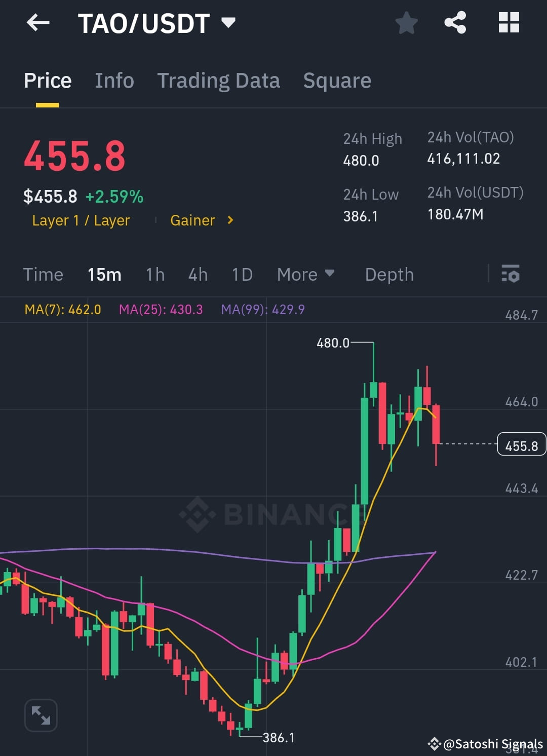Open the Square tab

pos(337,80)
